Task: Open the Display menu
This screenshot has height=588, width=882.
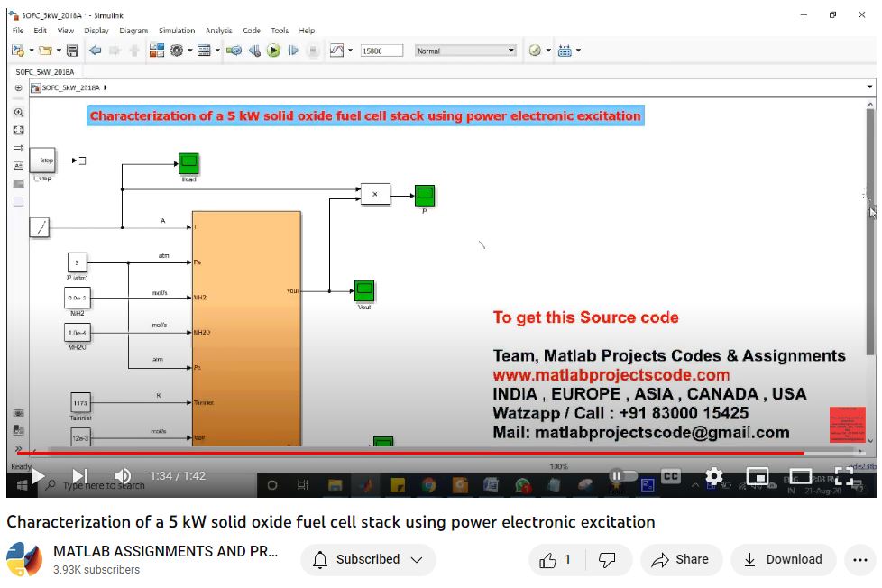Action: 96,31
